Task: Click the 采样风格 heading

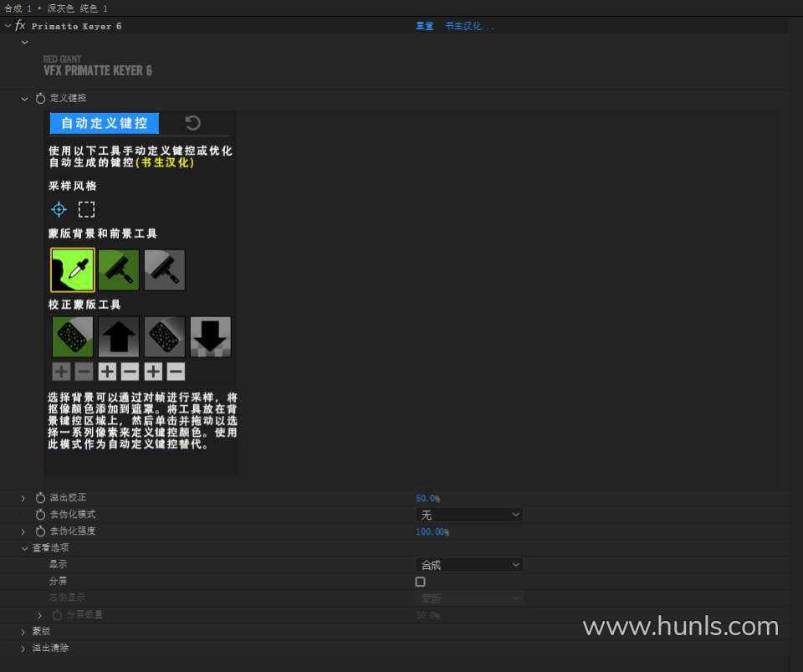Action: (73, 186)
